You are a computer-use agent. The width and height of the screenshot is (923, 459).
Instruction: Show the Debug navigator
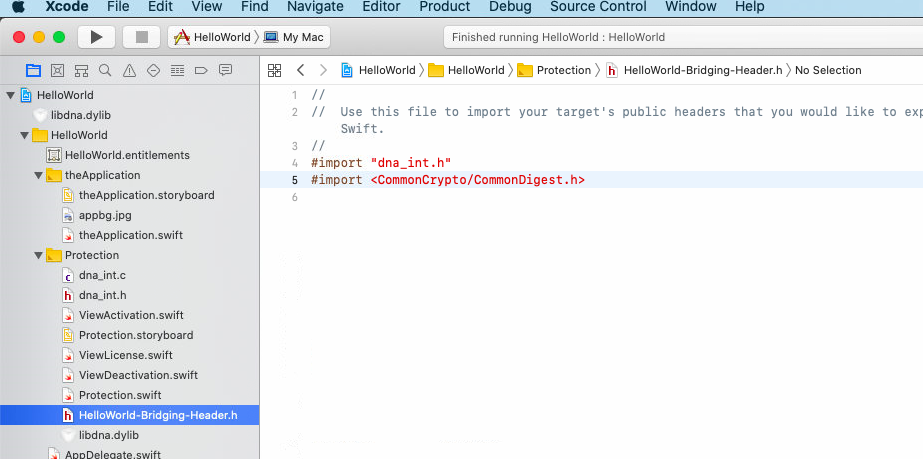point(177,71)
